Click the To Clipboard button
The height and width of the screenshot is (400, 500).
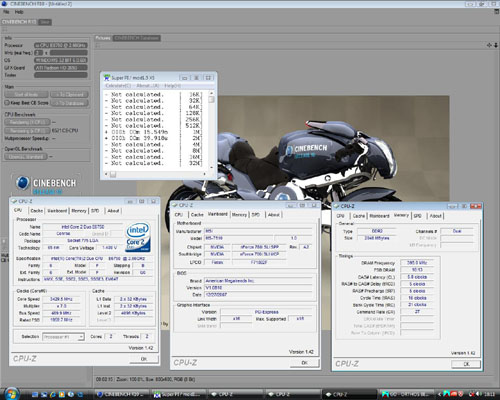tap(69, 94)
